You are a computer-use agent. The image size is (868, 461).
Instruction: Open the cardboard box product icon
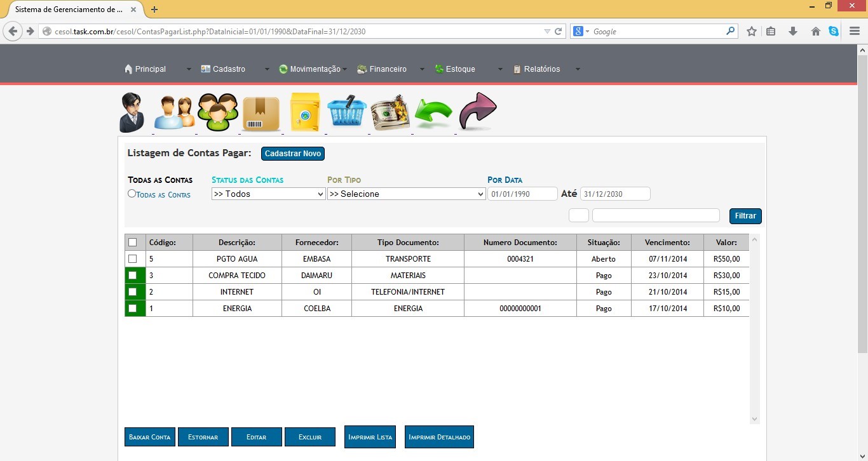[x=261, y=114]
